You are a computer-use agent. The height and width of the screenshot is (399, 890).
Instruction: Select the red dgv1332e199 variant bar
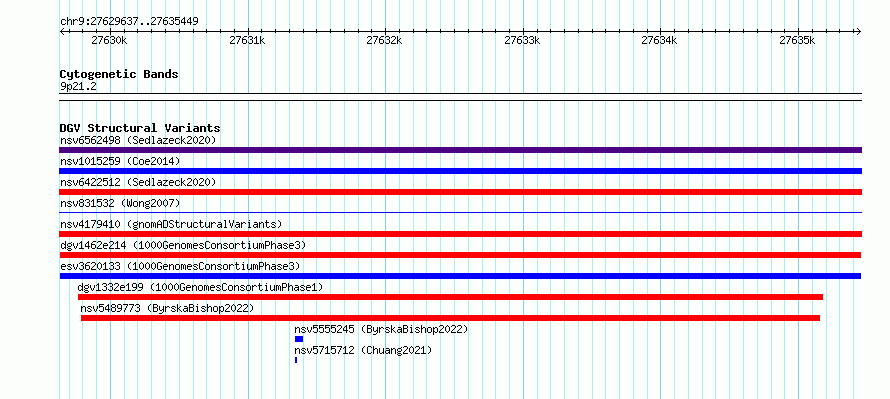[450, 297]
